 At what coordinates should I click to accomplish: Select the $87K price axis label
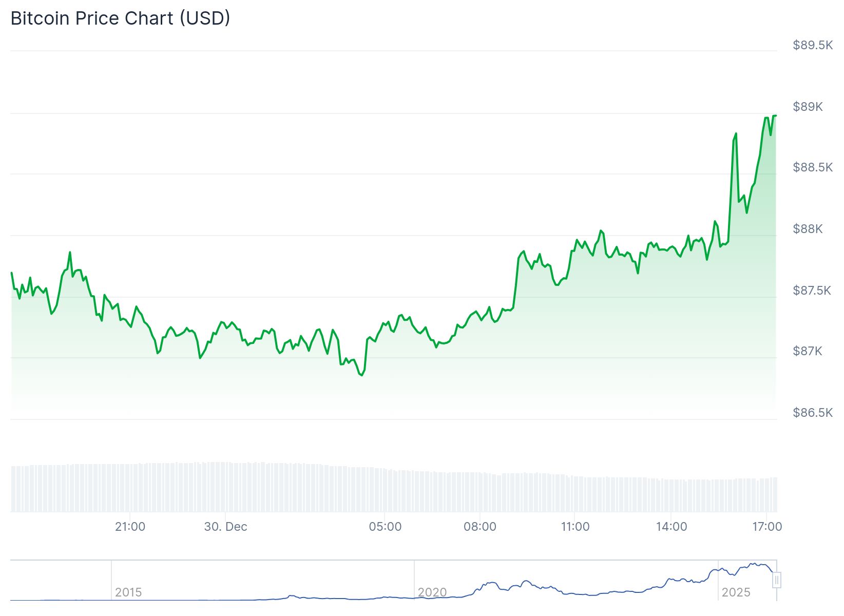point(808,351)
